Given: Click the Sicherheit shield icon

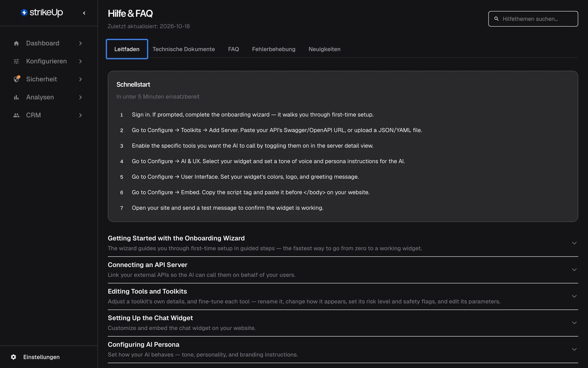Looking at the screenshot, I should point(16,79).
